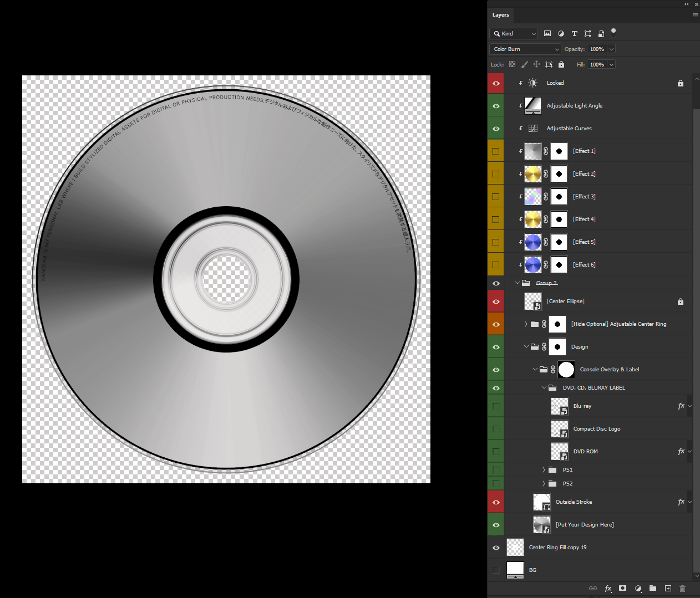Create a new layer icon
Viewport: 700px width, 598px height.
point(668,588)
